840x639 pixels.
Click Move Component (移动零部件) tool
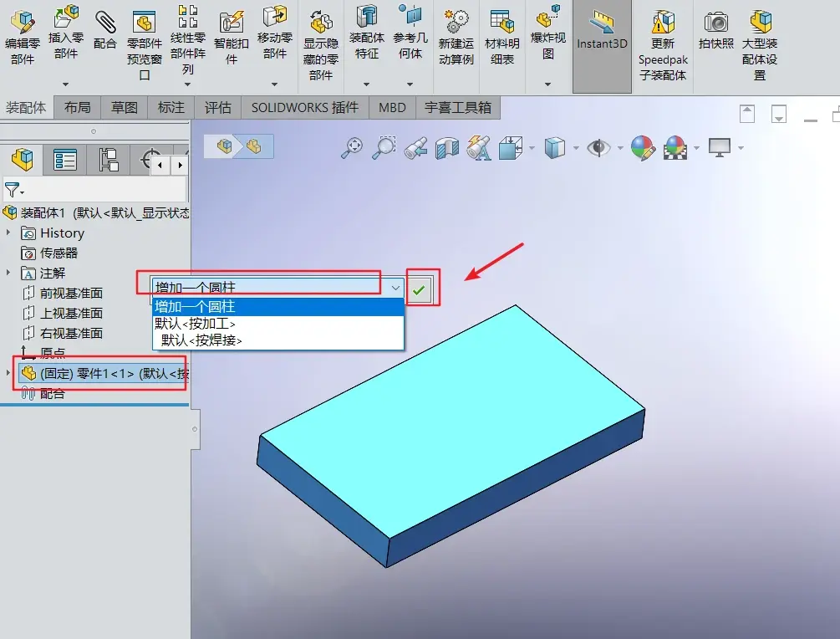point(275,31)
